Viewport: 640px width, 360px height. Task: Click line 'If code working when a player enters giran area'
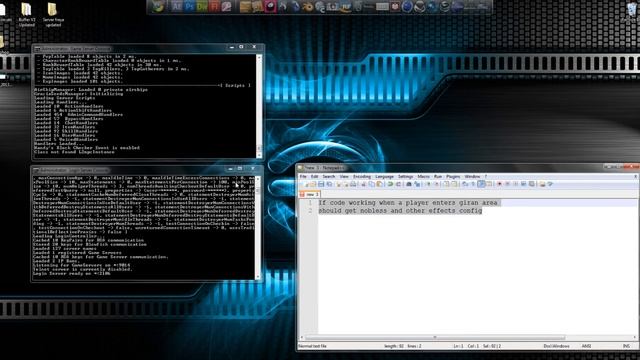point(408,202)
